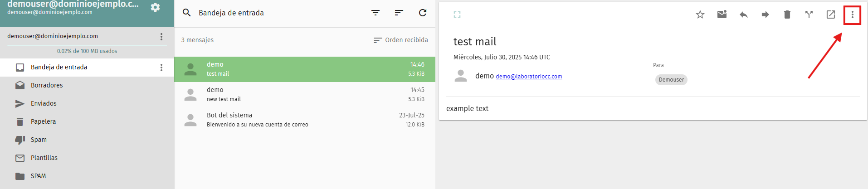Mark the open message as unread
Screen dimensions: 868x189
tap(722, 15)
